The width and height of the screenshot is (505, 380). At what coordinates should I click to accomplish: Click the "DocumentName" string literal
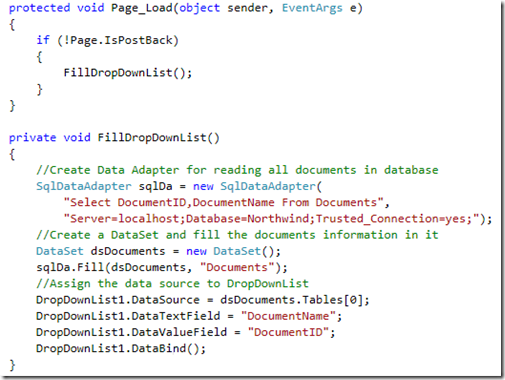tap(288, 316)
